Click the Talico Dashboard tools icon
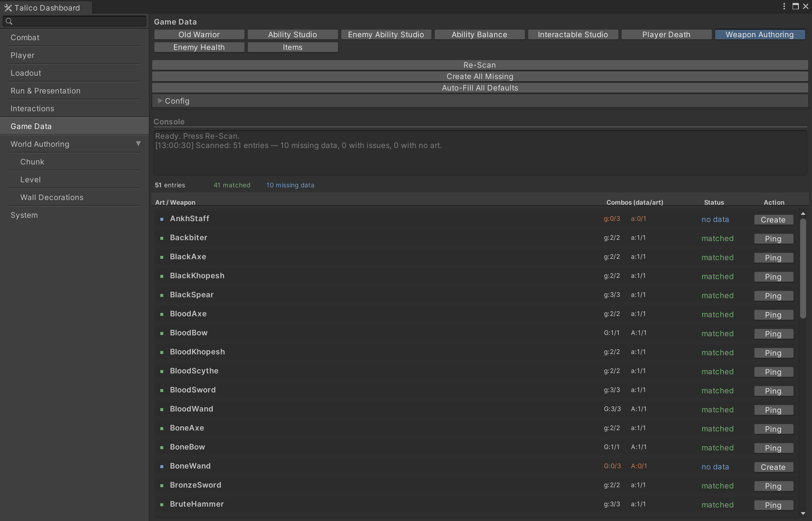Image resolution: width=812 pixels, height=521 pixels. pos(8,8)
